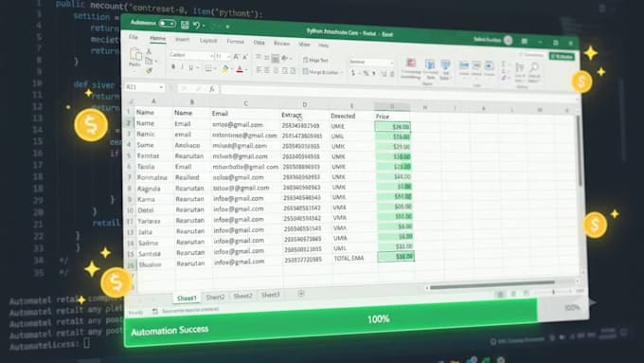Add a new sheet with plus icon
This screenshot has width=644, height=363.
coord(301,293)
